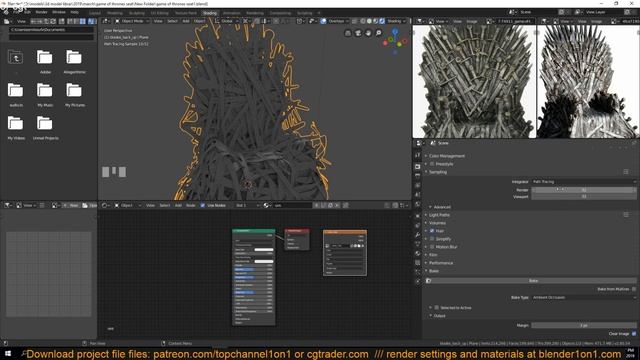Screen dimensions: 640x360
Task: Click the viewport zoom magnifier gizmo
Action: (378, 33)
